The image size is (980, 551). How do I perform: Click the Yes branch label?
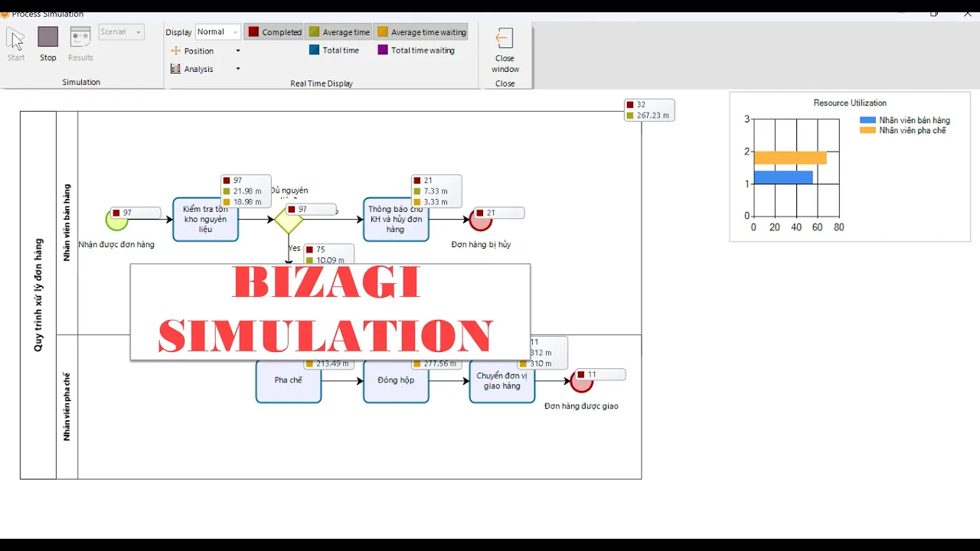click(x=295, y=248)
